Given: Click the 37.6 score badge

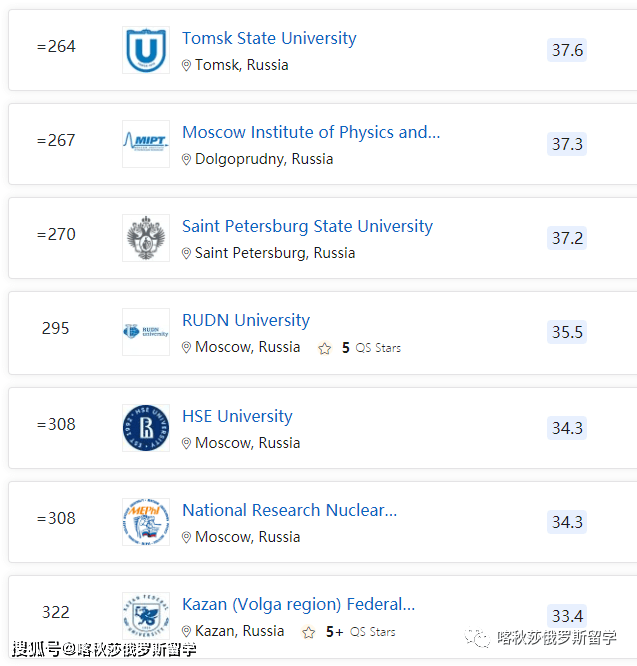Looking at the screenshot, I should pyautogui.click(x=567, y=50).
